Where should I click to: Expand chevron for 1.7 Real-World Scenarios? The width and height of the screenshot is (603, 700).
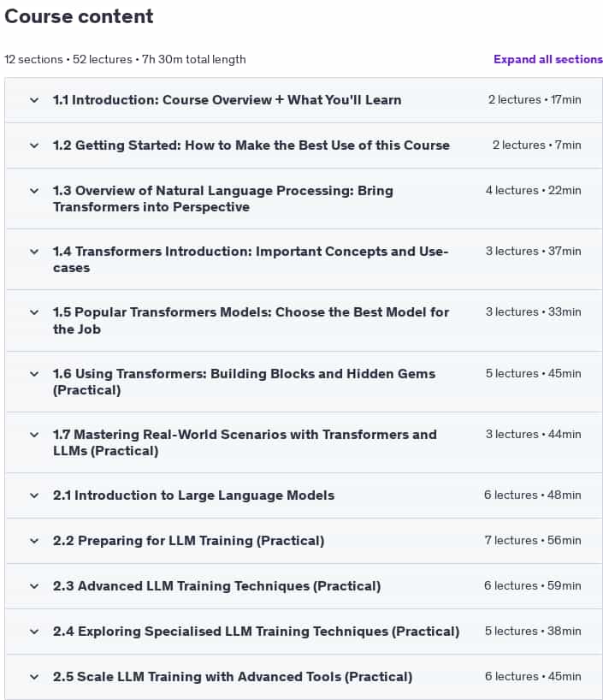(x=34, y=435)
